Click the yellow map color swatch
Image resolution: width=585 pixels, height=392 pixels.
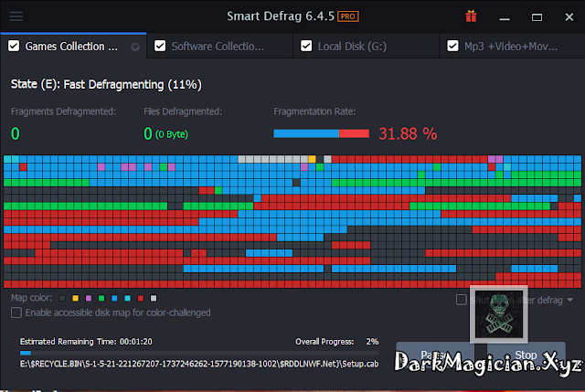[x=76, y=298]
